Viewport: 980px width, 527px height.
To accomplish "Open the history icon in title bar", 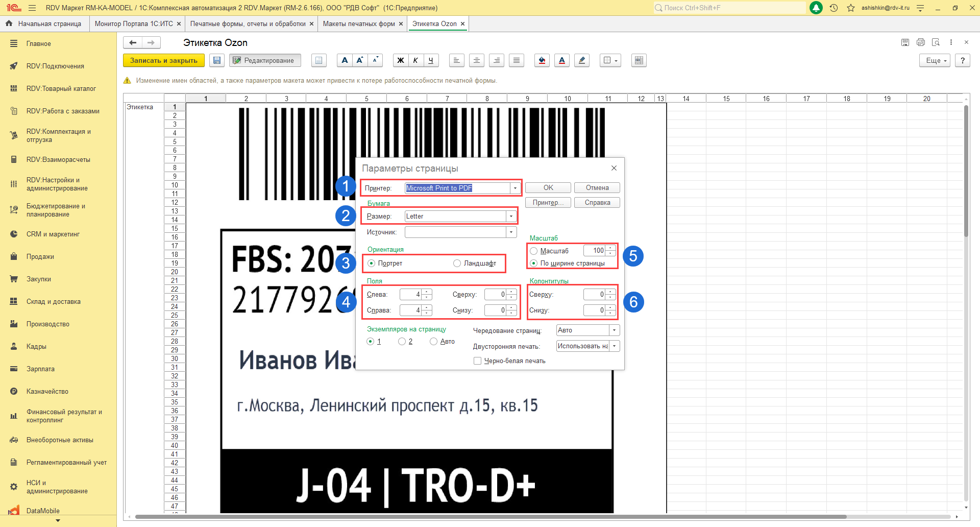I will [x=834, y=8].
